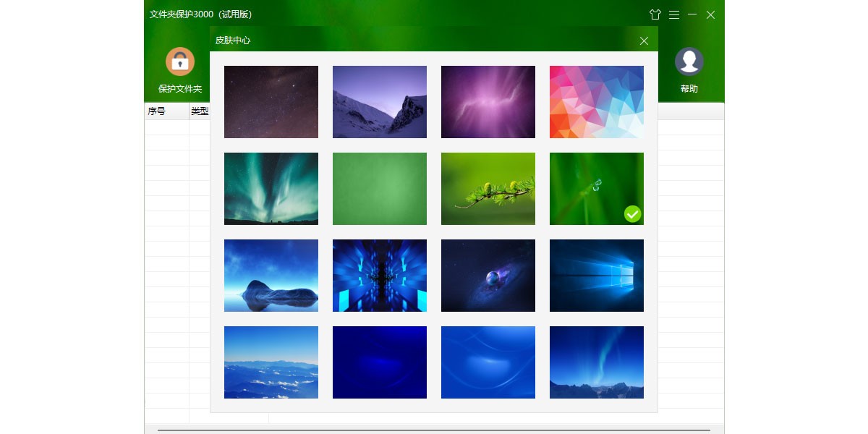This screenshot has height=434, width=868.
Task: Select the blue rock reflection skin
Action: coord(271,276)
